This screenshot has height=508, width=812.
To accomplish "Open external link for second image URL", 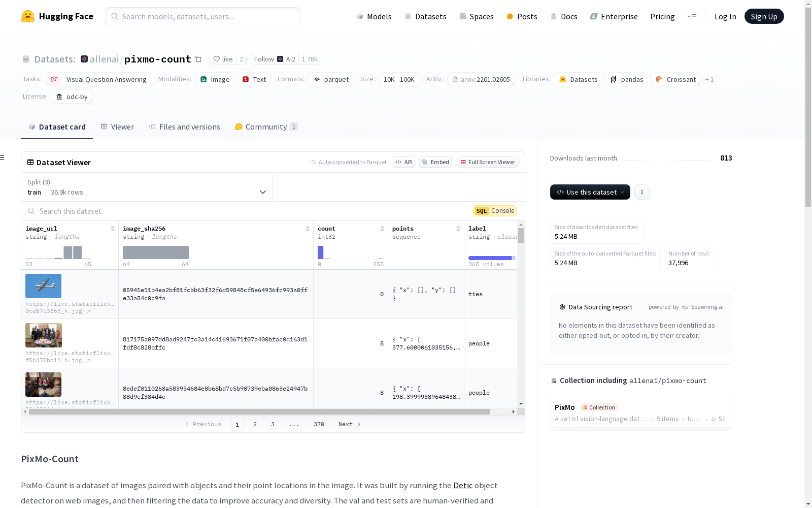I will [x=89, y=361].
